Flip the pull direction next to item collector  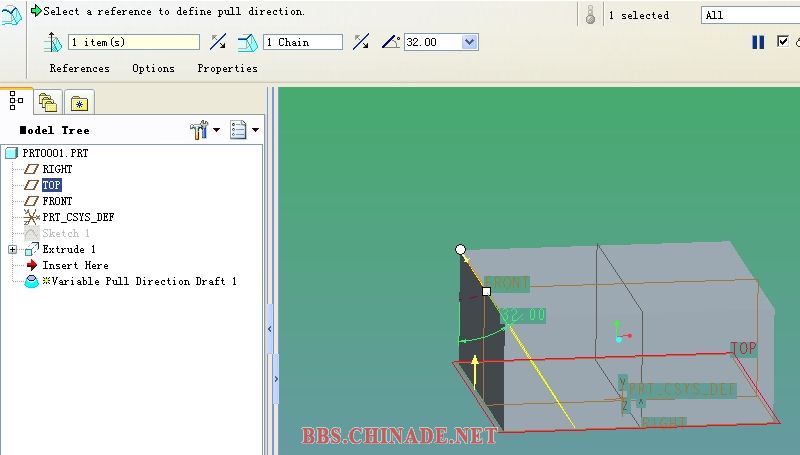tap(218, 42)
